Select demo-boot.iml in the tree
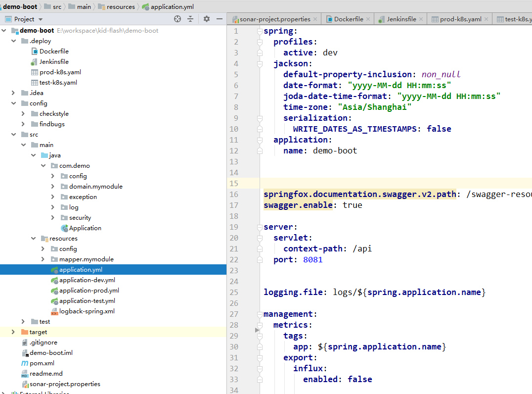This screenshot has width=532, height=394. pyautogui.click(x=51, y=352)
